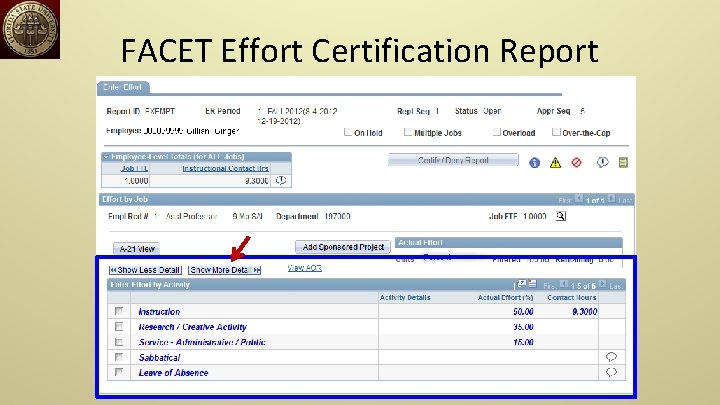The image size is (720, 405).
Task: Toggle the Overload checkbox
Action: pos(496,132)
